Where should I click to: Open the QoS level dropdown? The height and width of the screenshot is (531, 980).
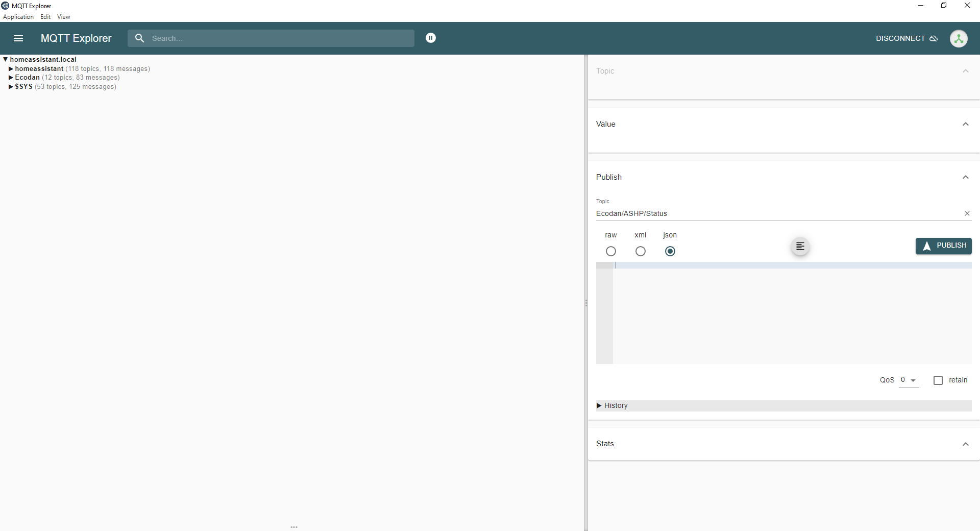pos(909,380)
